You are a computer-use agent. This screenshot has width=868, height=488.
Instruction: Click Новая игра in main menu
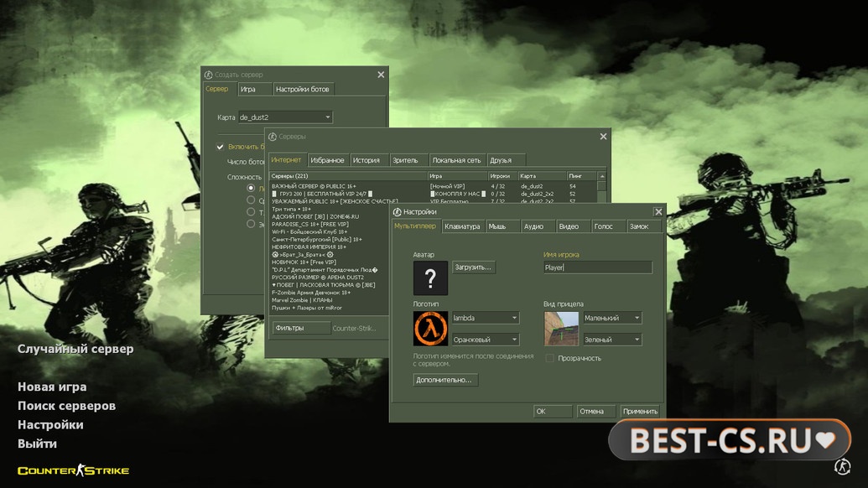point(52,387)
